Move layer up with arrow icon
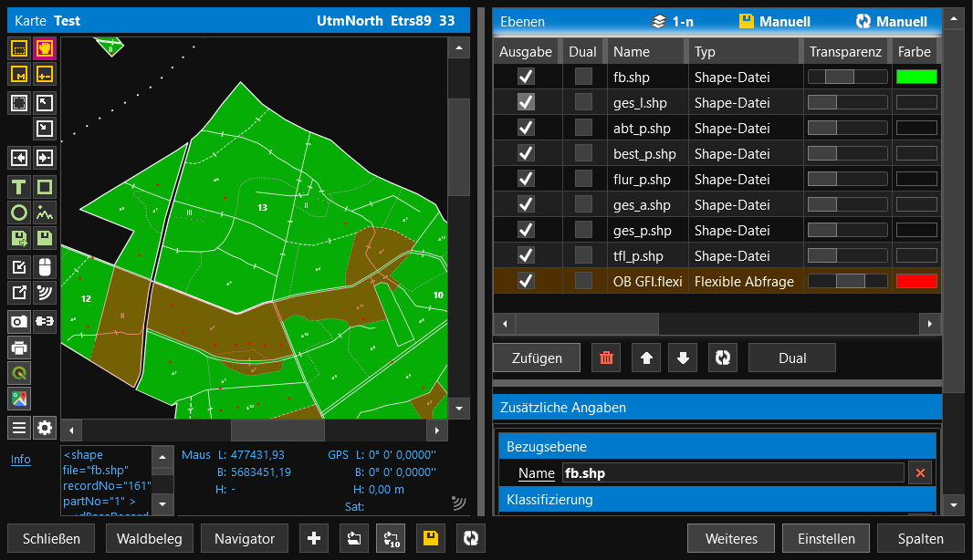973x560 pixels. [x=646, y=358]
